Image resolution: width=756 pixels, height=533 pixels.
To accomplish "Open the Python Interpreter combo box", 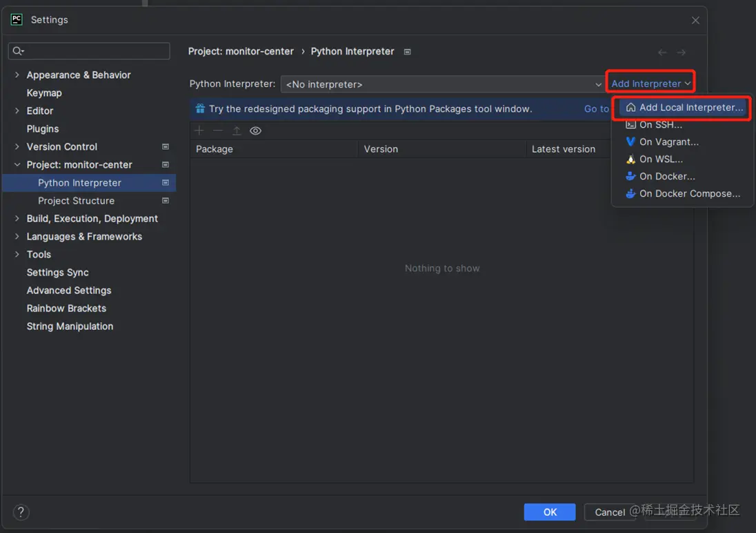I will click(442, 84).
